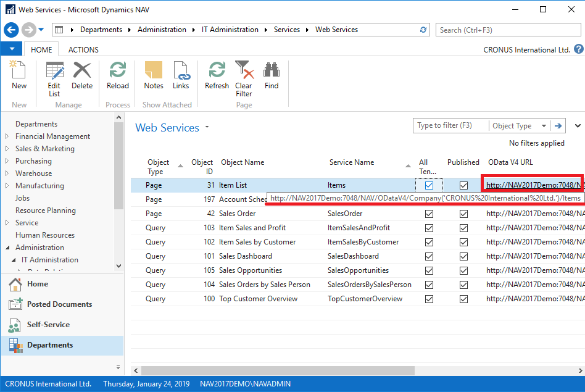
Task: Expand Financial Management tree node
Action: (x=7, y=136)
